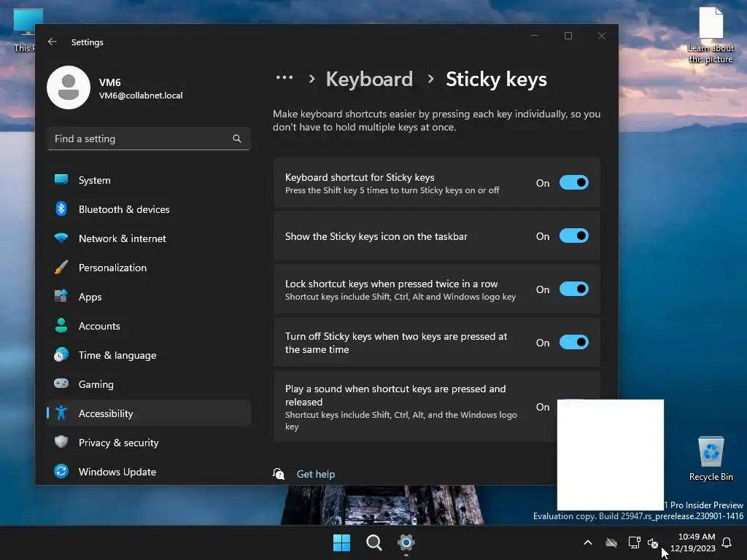Toggle Lock shortcut keys when pressed twice

[x=573, y=289]
